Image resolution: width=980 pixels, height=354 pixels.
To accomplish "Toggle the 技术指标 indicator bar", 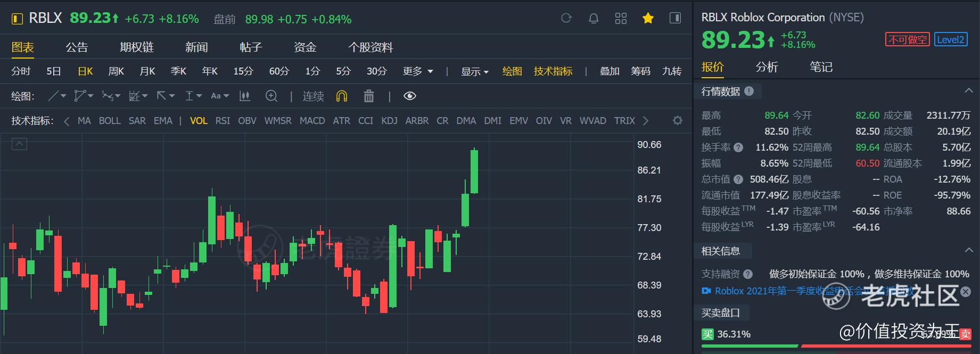I will point(553,71).
